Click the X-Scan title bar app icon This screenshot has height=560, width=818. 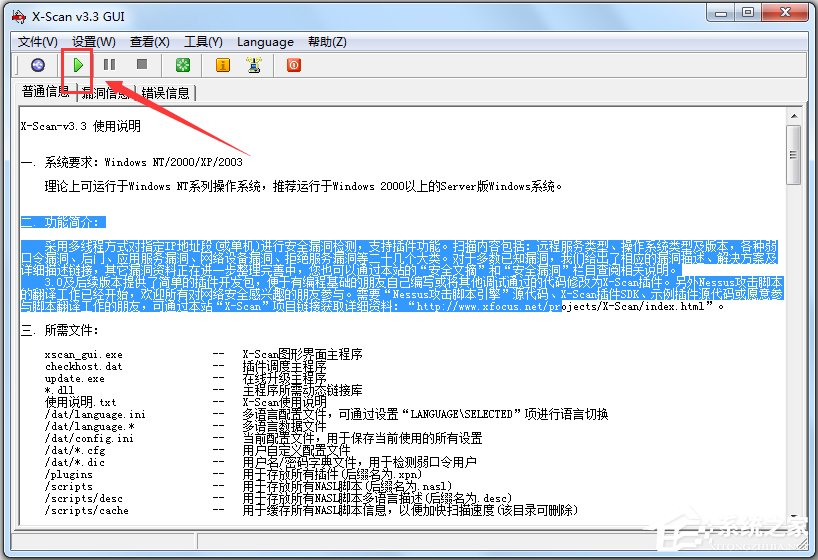(x=19, y=17)
